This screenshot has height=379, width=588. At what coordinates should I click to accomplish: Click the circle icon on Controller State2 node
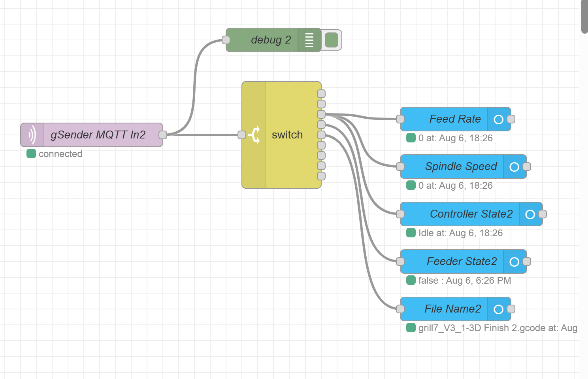point(530,214)
